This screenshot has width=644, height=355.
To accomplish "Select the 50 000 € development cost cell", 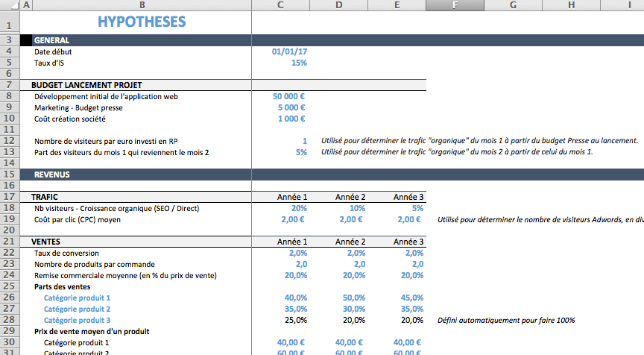I will (x=289, y=96).
